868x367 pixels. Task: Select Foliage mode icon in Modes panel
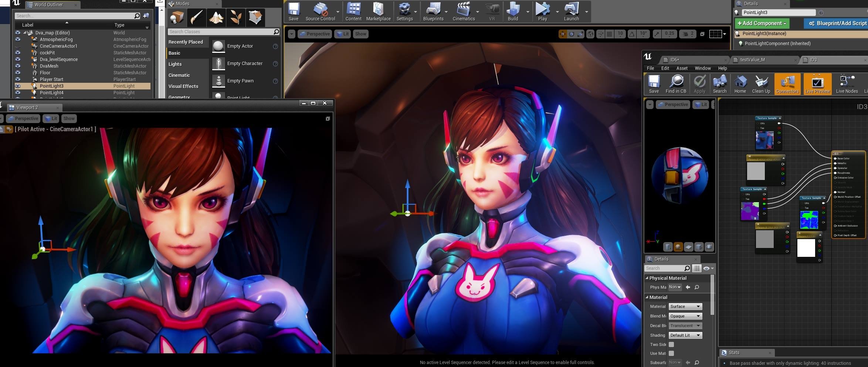(x=235, y=17)
